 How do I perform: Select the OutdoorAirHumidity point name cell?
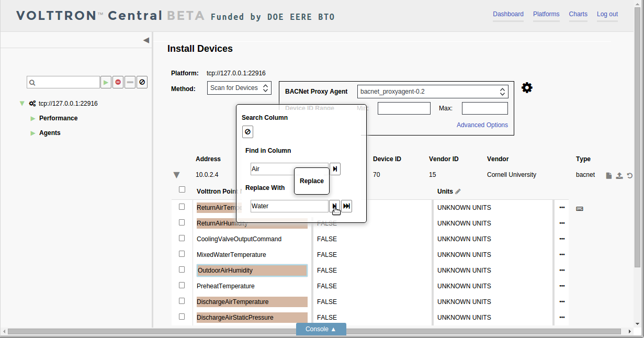pos(252,271)
